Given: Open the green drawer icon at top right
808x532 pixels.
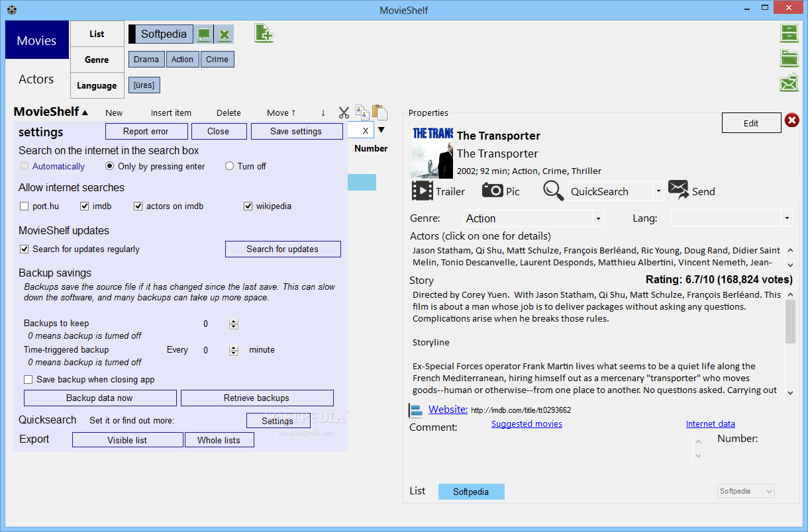Looking at the screenshot, I should pos(789,33).
